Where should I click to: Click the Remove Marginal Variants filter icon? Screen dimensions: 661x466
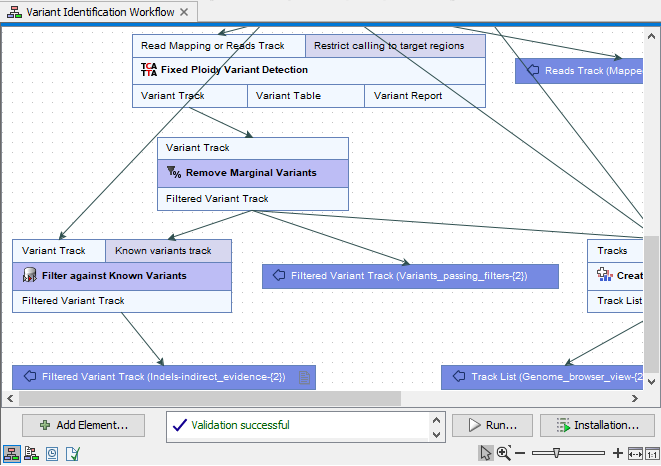174,173
